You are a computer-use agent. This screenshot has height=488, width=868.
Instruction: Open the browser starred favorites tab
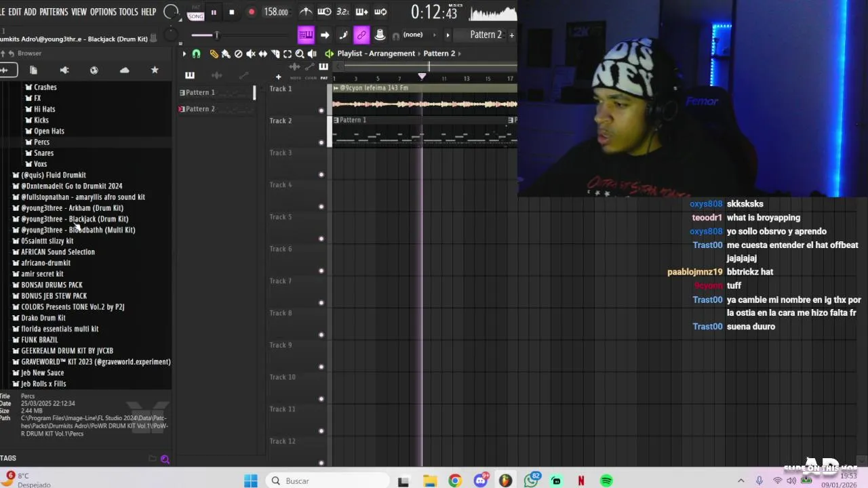pyautogui.click(x=155, y=70)
